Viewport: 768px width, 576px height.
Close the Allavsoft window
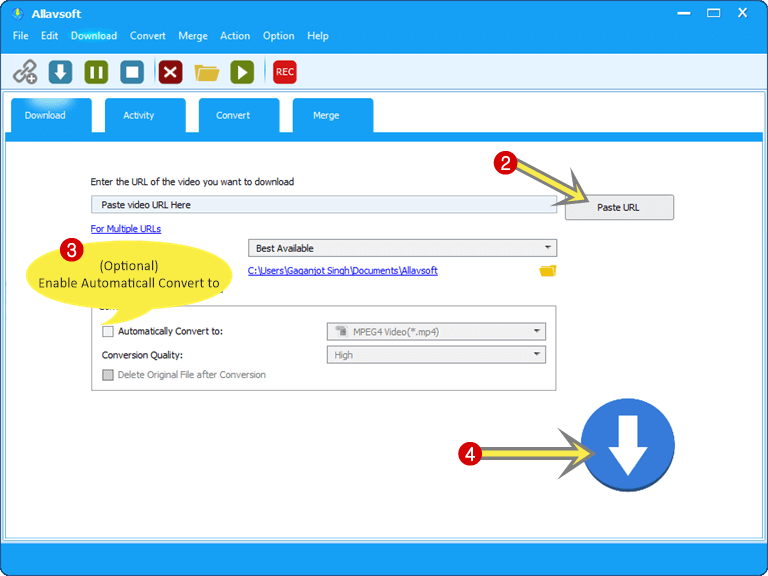click(743, 13)
